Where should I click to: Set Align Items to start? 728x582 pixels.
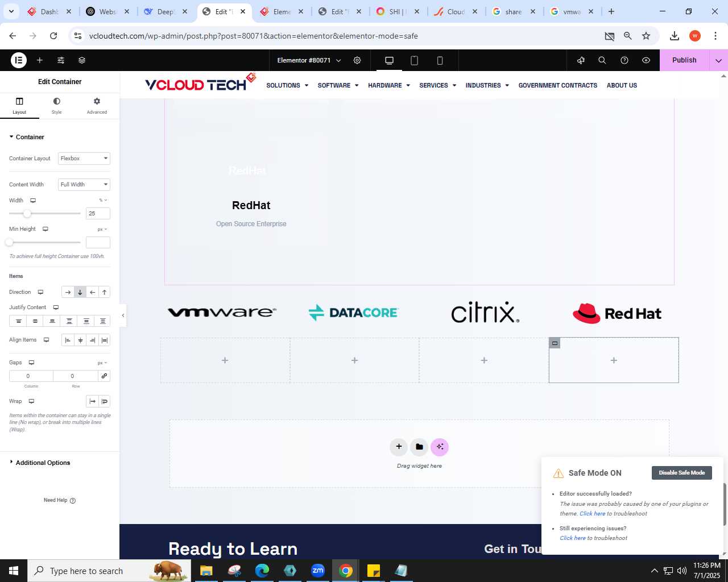pyautogui.click(x=68, y=340)
